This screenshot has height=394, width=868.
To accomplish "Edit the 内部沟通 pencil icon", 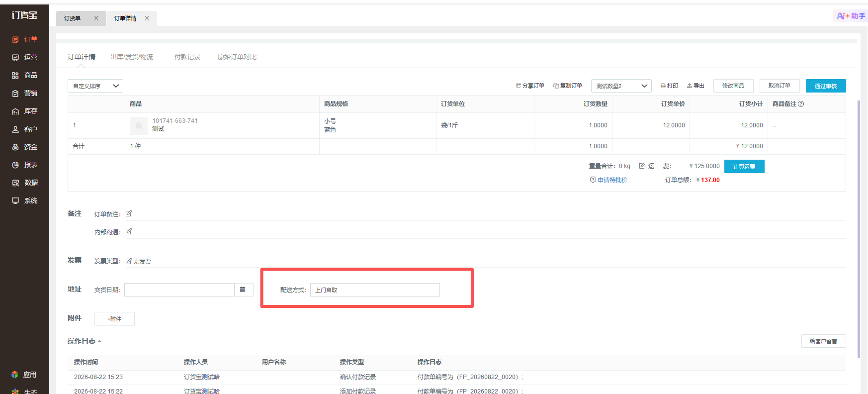I will click(129, 231).
